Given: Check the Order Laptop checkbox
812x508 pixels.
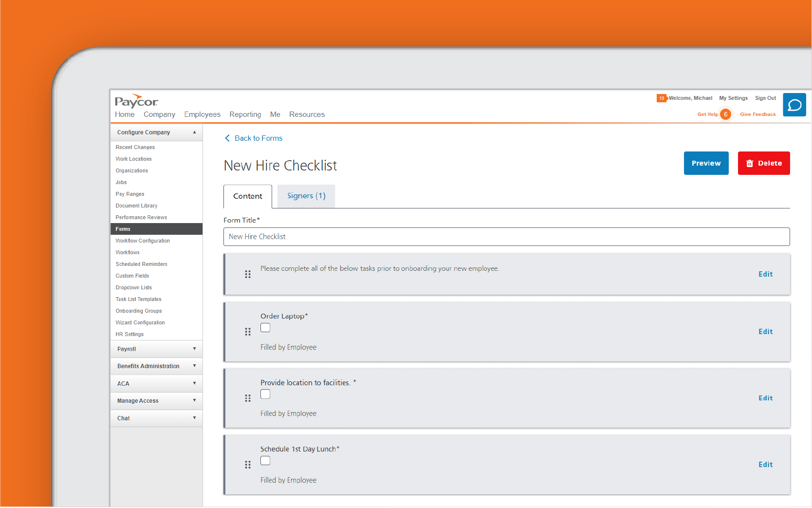Looking at the screenshot, I should 265,328.
